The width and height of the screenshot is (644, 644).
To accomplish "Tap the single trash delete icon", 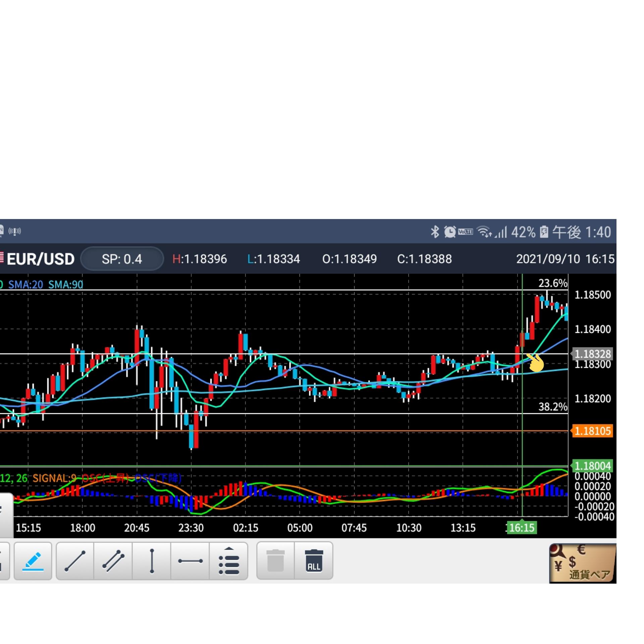I will coord(276,561).
